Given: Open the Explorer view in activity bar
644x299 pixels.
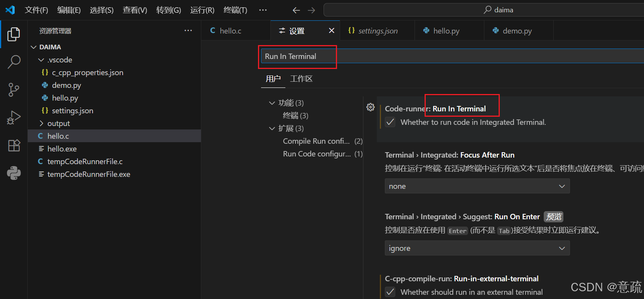Looking at the screenshot, I should [x=13, y=34].
